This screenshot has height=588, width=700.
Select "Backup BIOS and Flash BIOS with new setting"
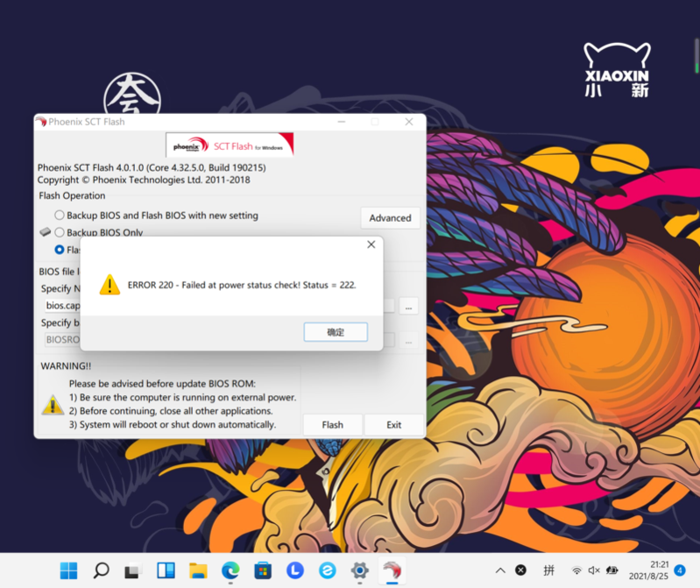tap(60, 215)
